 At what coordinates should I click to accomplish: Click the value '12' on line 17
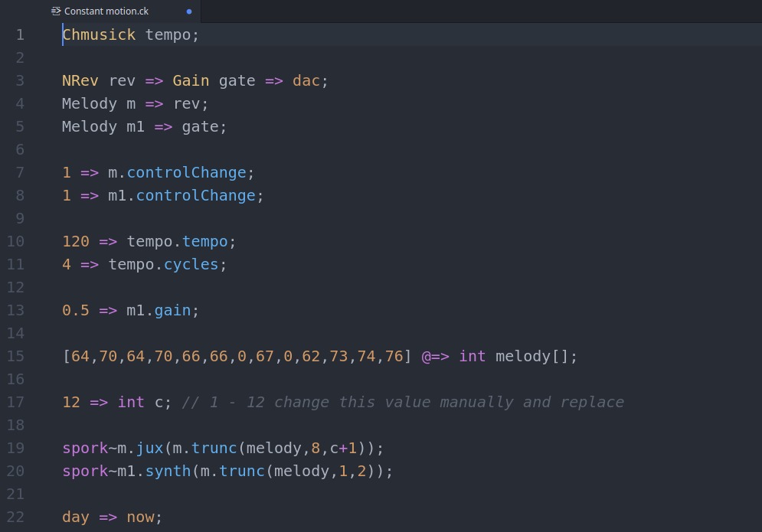71,403
